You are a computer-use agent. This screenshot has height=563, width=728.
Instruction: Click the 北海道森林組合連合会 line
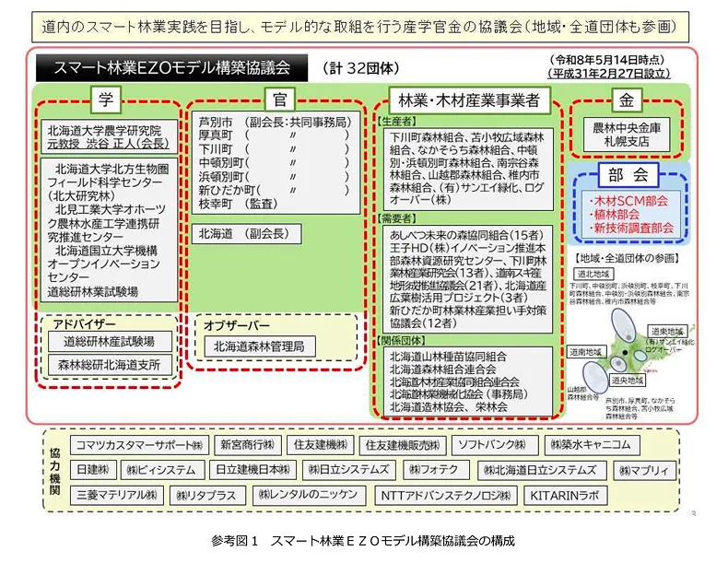coord(442,369)
